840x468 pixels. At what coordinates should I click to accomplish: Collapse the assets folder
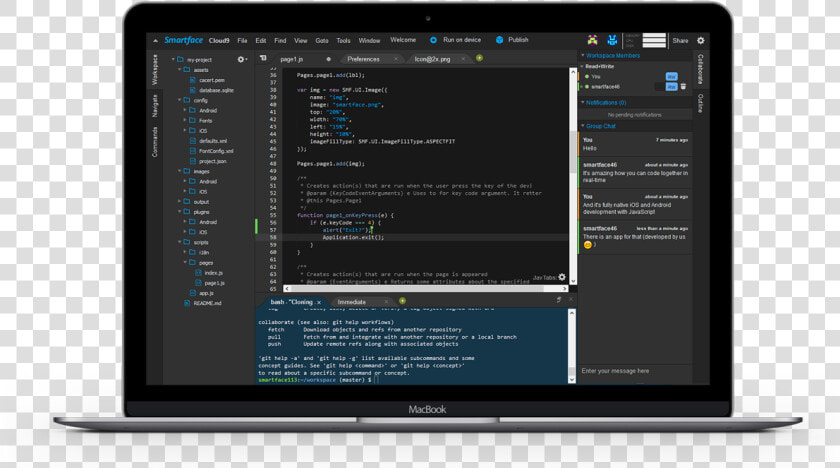click(x=179, y=70)
